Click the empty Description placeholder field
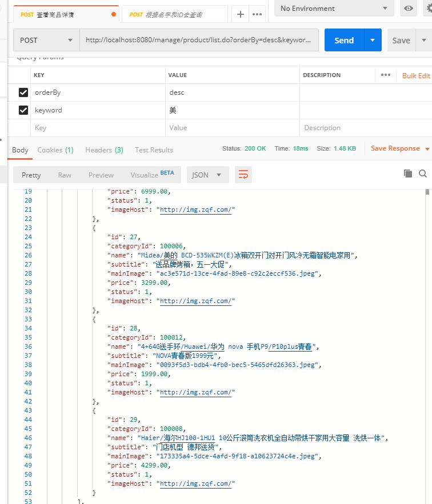 (x=366, y=128)
